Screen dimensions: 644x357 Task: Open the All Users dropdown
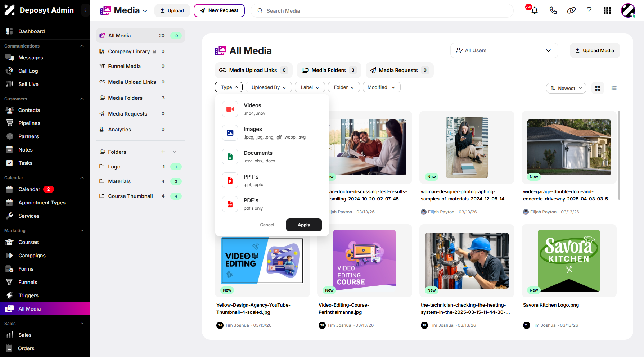click(x=504, y=50)
